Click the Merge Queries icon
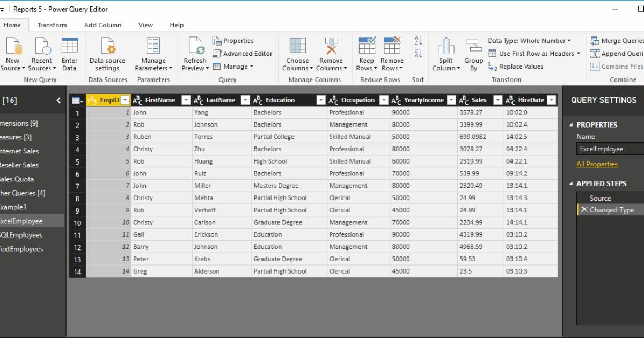This screenshot has width=644, height=338. [x=596, y=40]
